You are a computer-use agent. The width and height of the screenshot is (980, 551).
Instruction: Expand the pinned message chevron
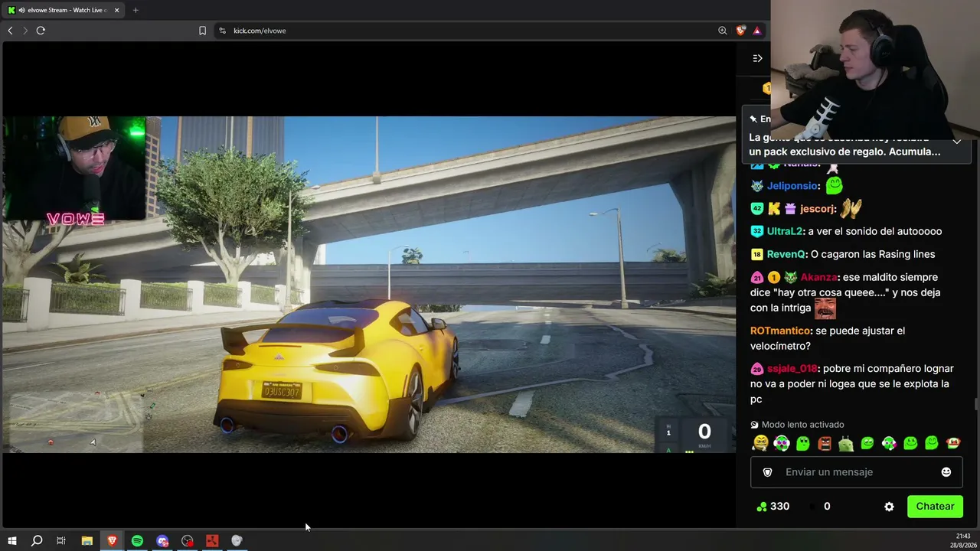[956, 141]
